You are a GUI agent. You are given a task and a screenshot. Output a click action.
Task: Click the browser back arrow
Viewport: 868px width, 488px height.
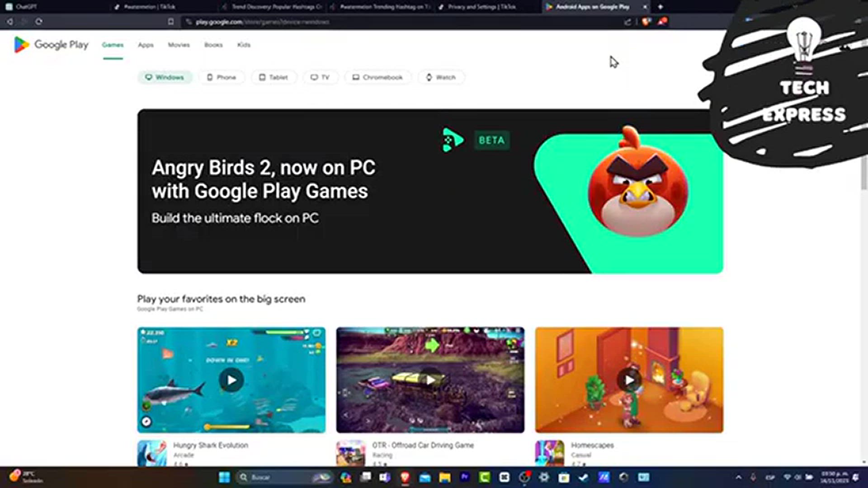[10, 21]
